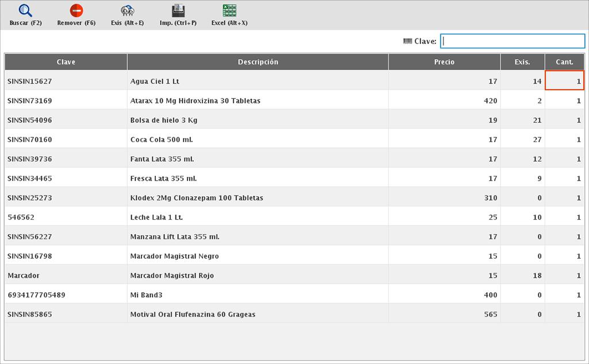Select the Coca Cola 500 ml. row

[x=163, y=140]
